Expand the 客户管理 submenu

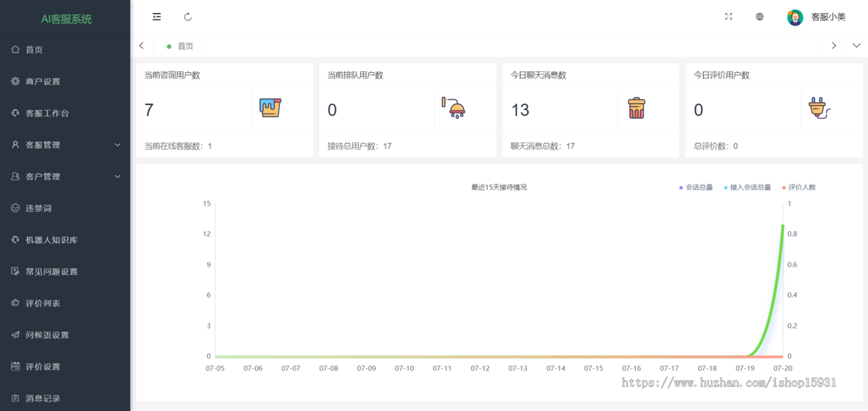(65, 177)
